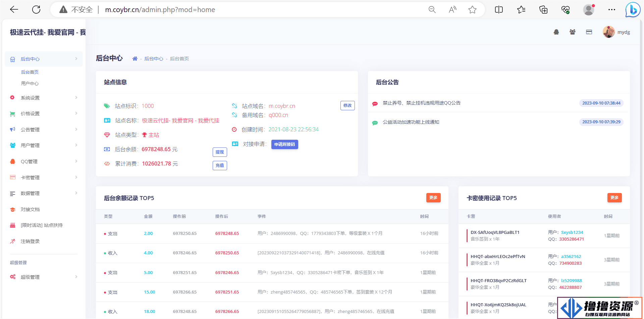Expand the QQ管理 sidebar chevron
This screenshot has width=644, height=319.
click(76, 161)
